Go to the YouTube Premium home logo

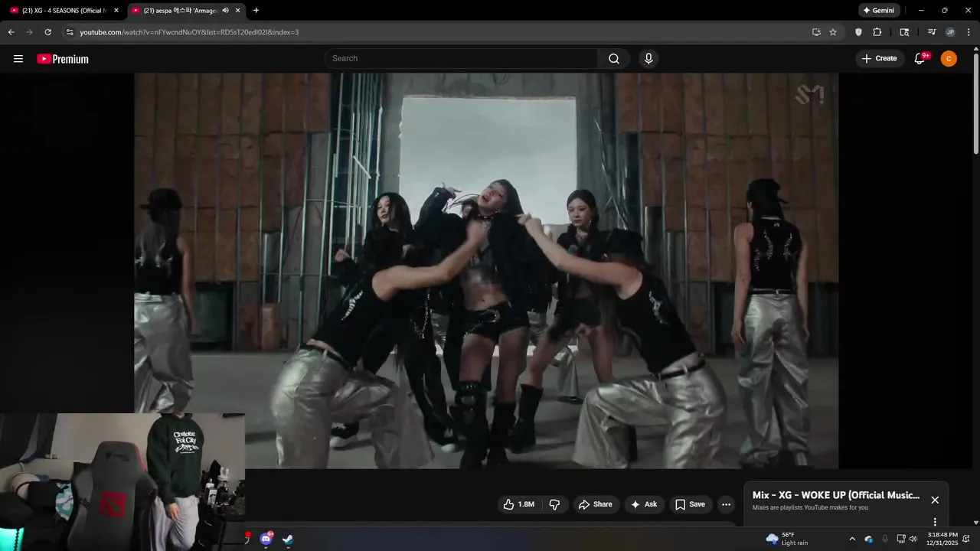(63, 59)
